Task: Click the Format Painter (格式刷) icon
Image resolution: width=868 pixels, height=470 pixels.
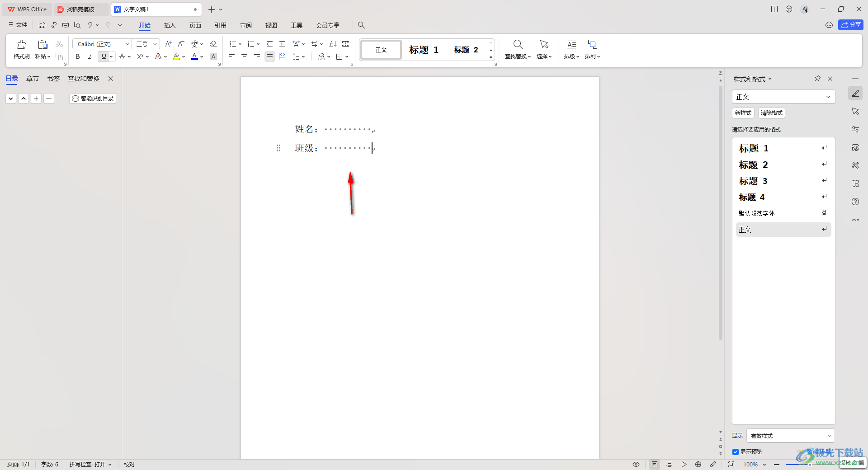Action: [x=21, y=44]
